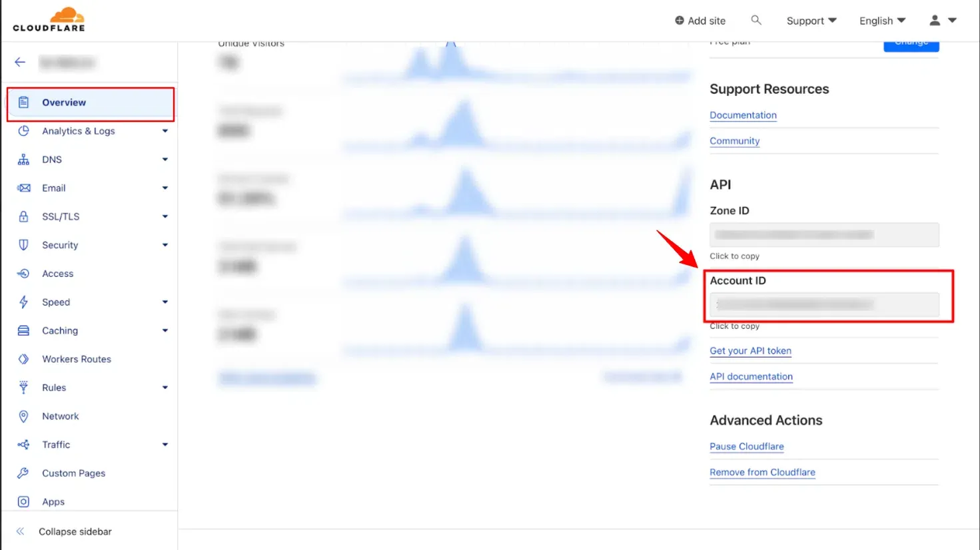Expand the Caching submenu arrow

tap(165, 331)
